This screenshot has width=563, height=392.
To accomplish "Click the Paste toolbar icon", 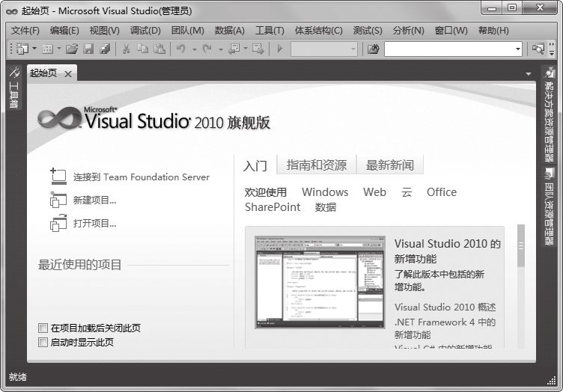I will tap(159, 49).
